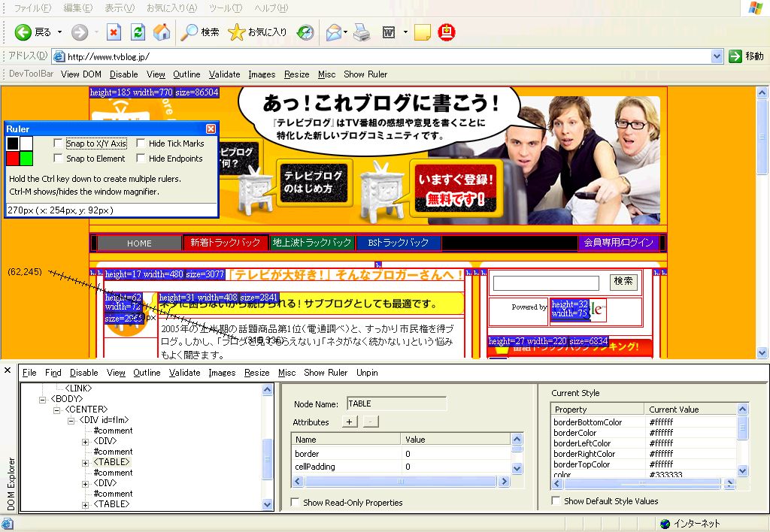Open the Mail button dropdown arrow
The image size is (770, 532).
point(346,32)
